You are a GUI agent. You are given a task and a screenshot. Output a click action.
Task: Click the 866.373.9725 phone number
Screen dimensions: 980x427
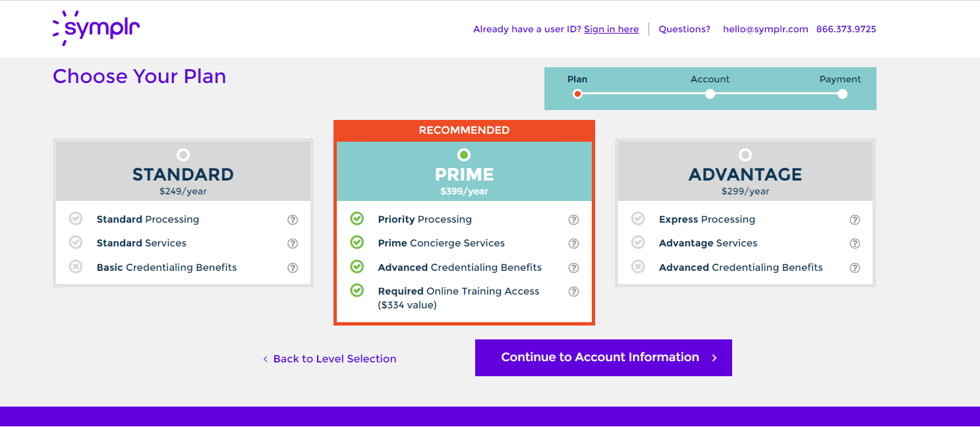846,29
